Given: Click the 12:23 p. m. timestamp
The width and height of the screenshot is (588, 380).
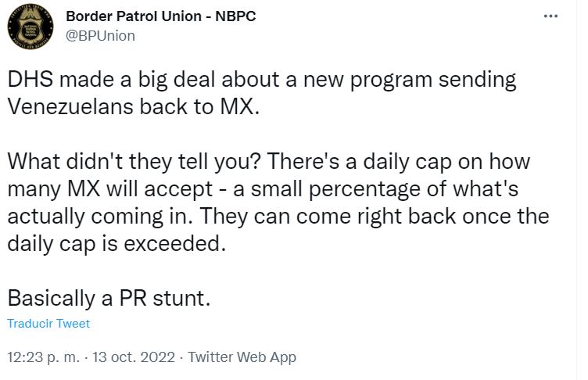Looking at the screenshot, I should (x=44, y=357).
